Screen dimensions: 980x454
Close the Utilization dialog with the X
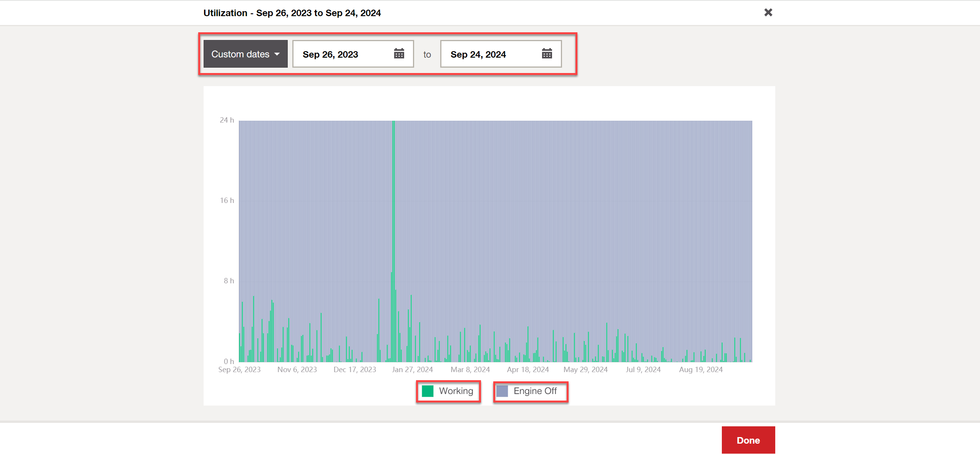click(x=768, y=13)
